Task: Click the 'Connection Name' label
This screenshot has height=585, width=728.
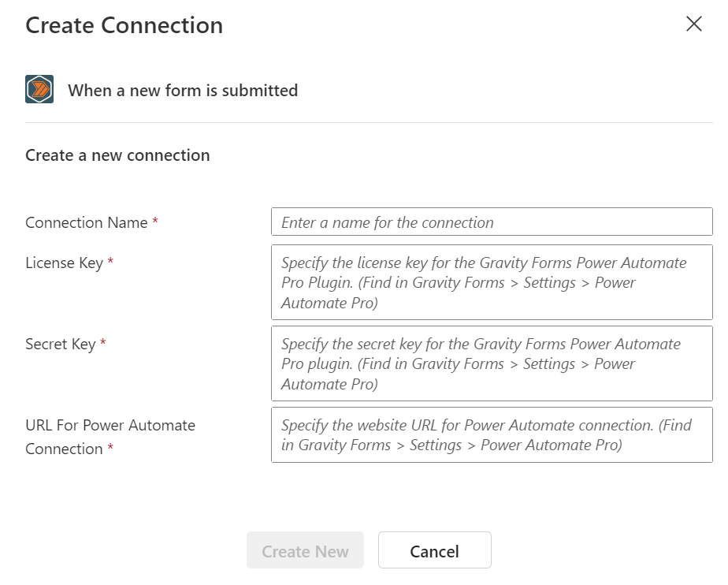Action: 87,222
